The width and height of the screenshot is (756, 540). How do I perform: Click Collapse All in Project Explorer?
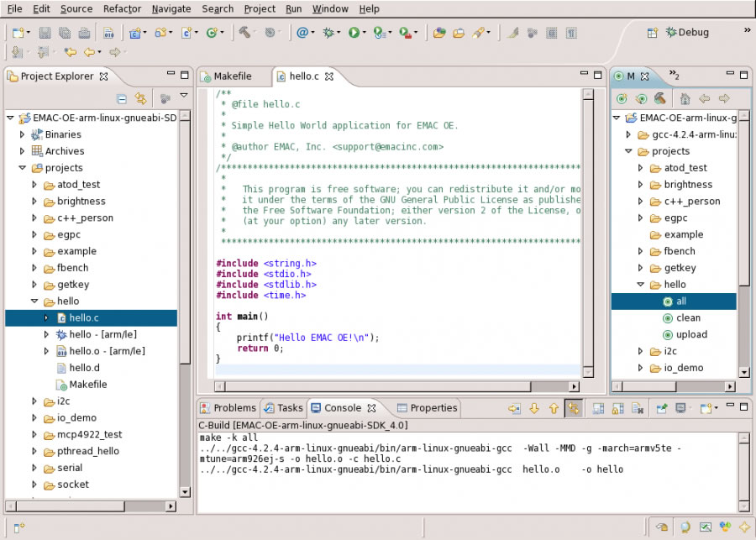[x=122, y=99]
